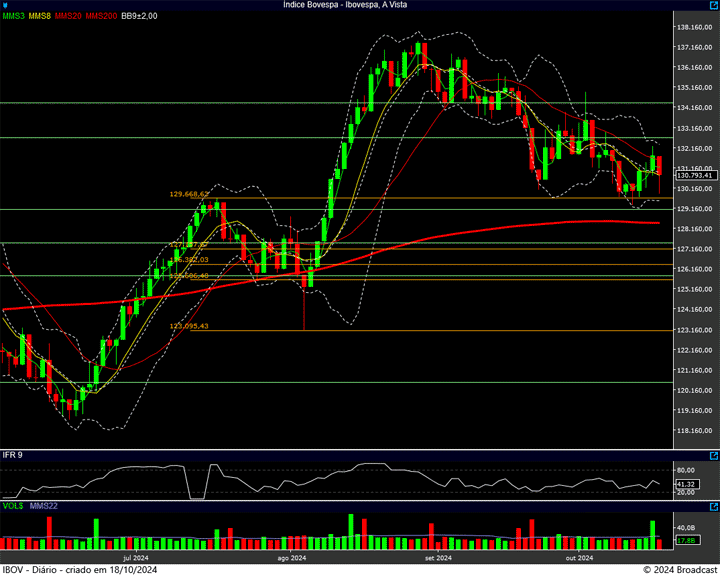Click the IBOV - Diário footer text

point(80,569)
